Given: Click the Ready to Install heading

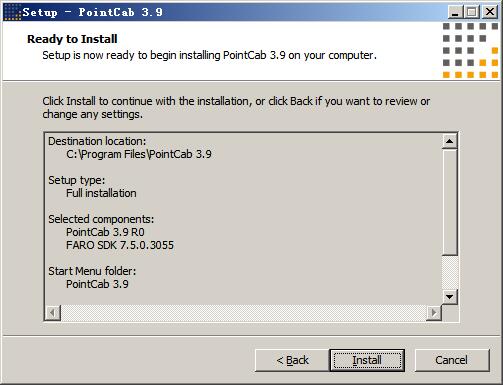Looking at the screenshot, I should 72,39.
